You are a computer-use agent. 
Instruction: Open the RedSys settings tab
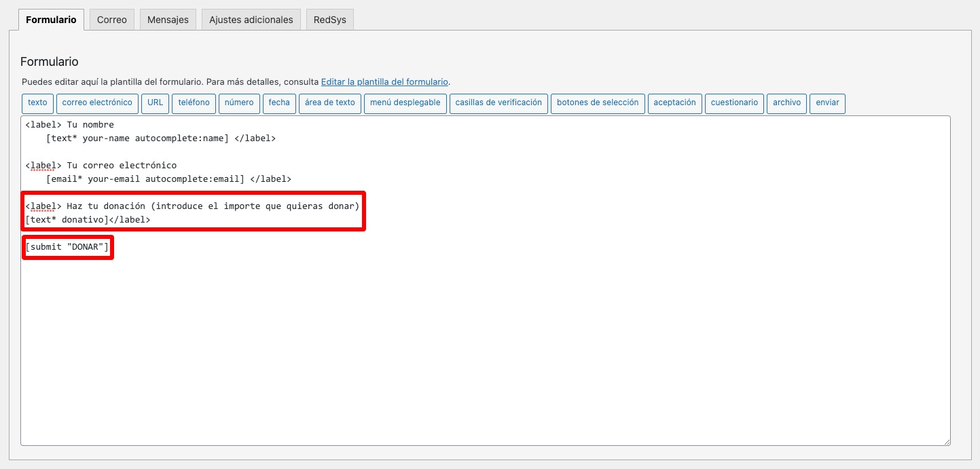click(x=329, y=19)
